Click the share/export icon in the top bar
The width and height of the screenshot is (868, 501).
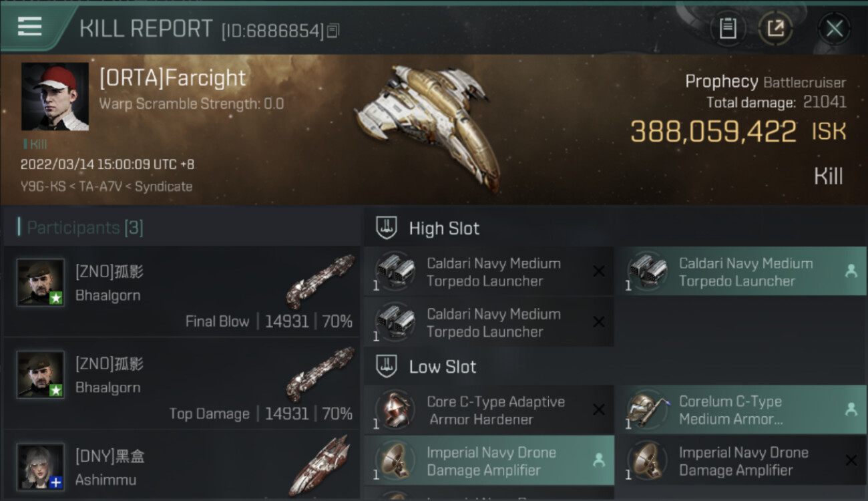click(775, 28)
